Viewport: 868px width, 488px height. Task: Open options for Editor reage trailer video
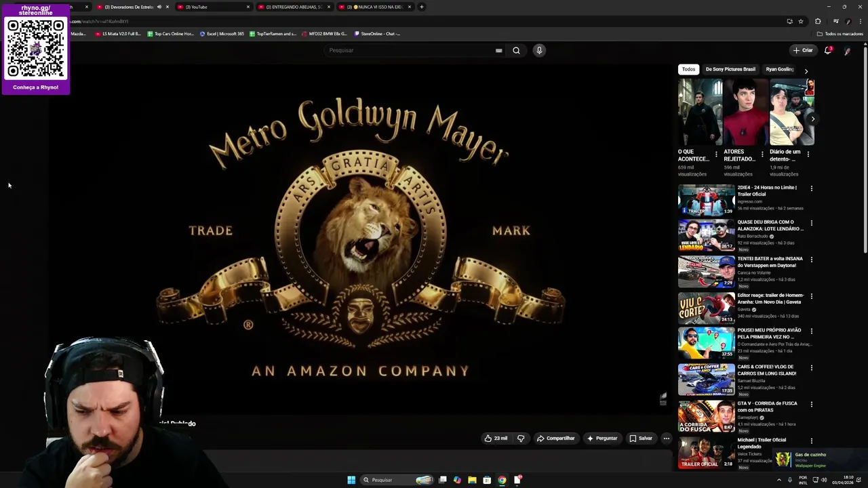811,296
